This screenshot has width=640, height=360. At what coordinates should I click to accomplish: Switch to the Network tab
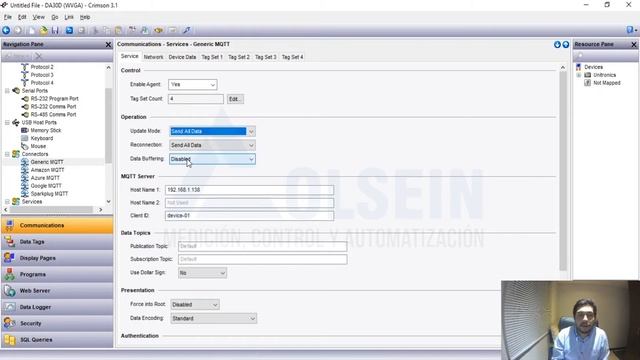coord(153,57)
